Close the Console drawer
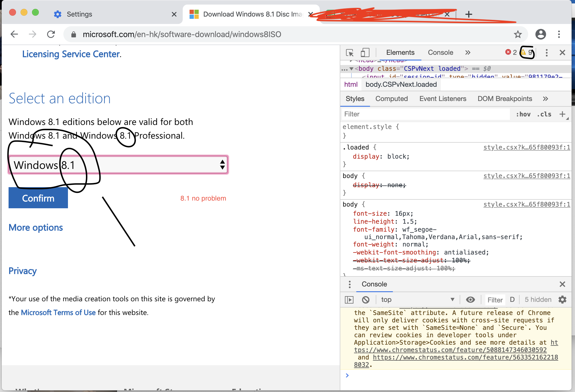 pyautogui.click(x=562, y=284)
